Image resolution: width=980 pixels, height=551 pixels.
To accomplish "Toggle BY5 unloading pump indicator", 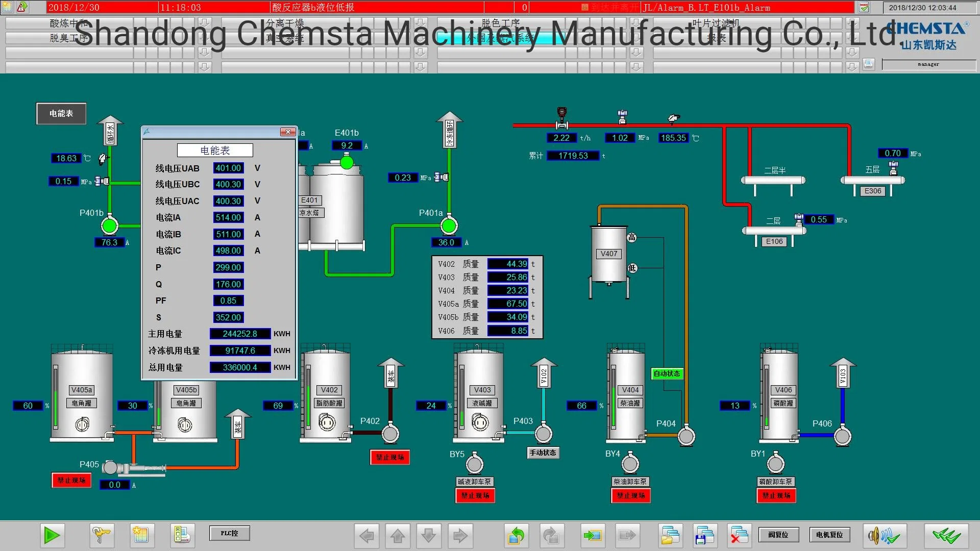I will (x=475, y=464).
